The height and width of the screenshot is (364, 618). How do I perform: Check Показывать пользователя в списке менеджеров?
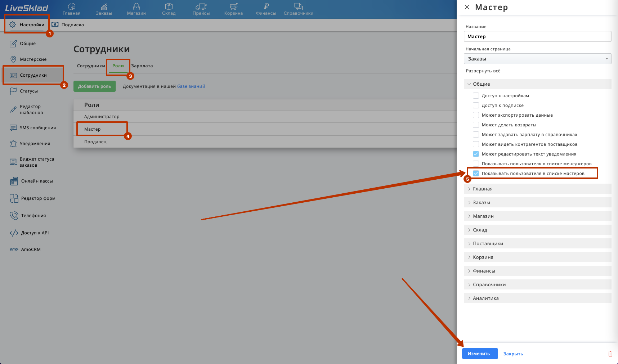click(476, 164)
